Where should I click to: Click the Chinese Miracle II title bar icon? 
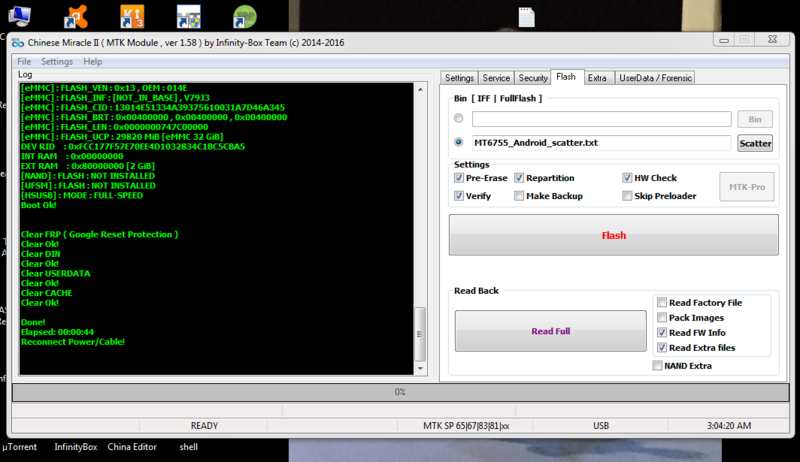18,43
